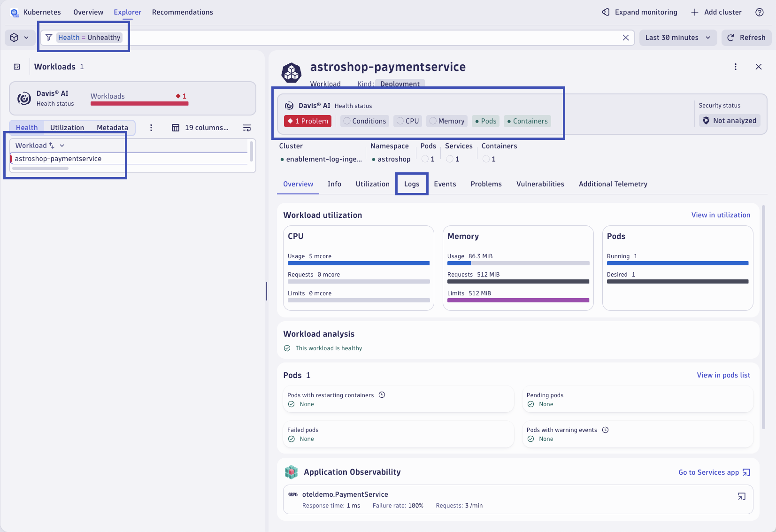
Task: Switch to the Additional Telemetry tab
Action: click(613, 184)
